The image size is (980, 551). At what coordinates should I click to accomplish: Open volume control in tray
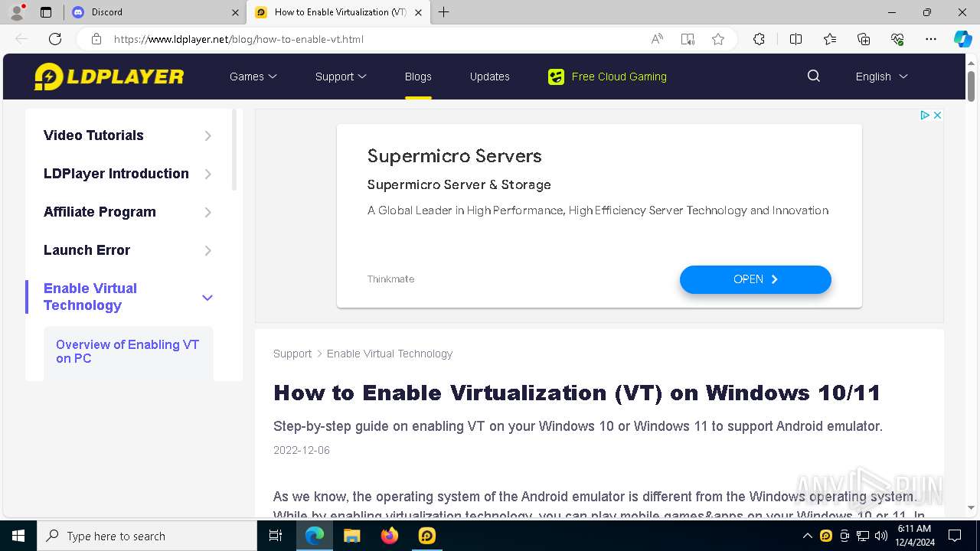click(880, 536)
